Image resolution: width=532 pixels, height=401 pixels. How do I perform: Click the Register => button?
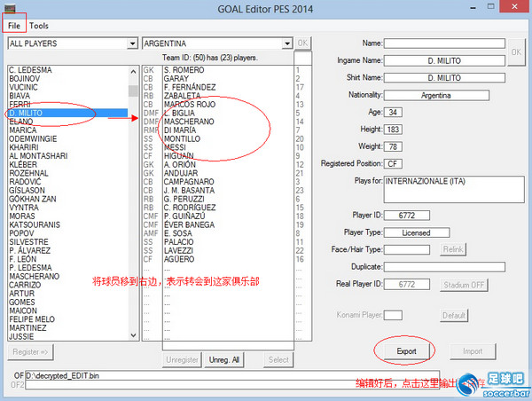click(x=30, y=352)
